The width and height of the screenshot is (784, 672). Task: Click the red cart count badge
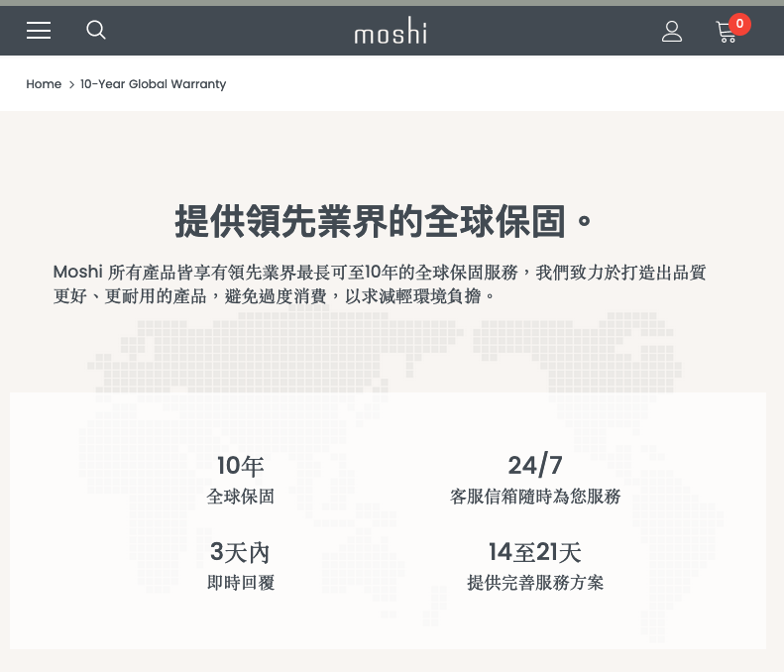coord(739,24)
